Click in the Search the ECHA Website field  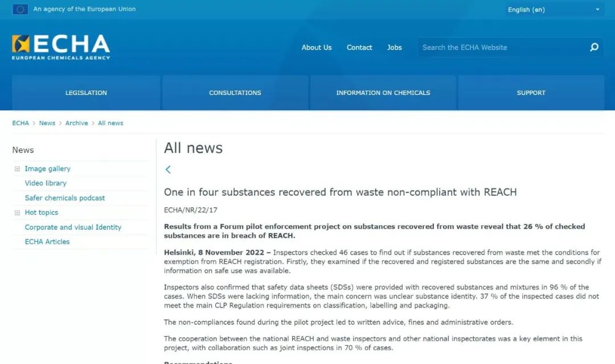point(501,48)
